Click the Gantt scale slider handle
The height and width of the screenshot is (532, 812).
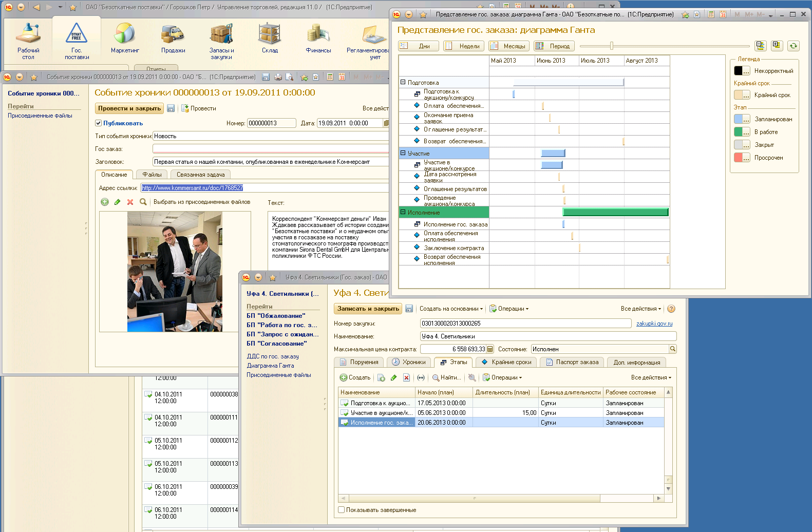coord(611,46)
